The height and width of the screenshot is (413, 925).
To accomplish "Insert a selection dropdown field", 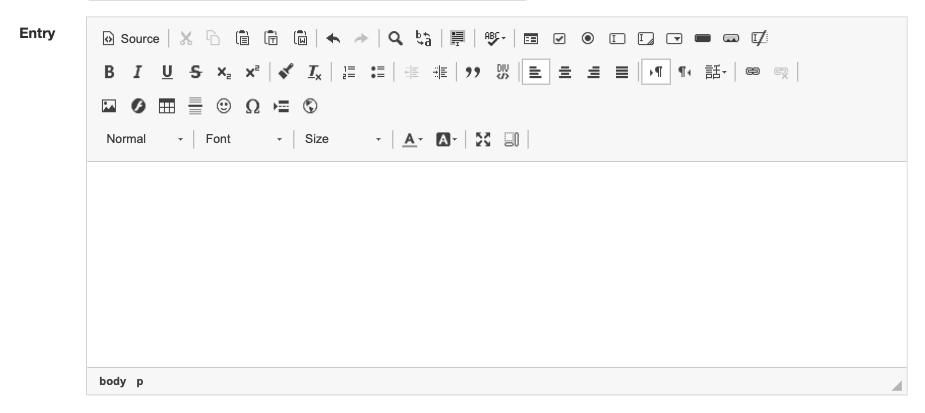I will point(674,38).
